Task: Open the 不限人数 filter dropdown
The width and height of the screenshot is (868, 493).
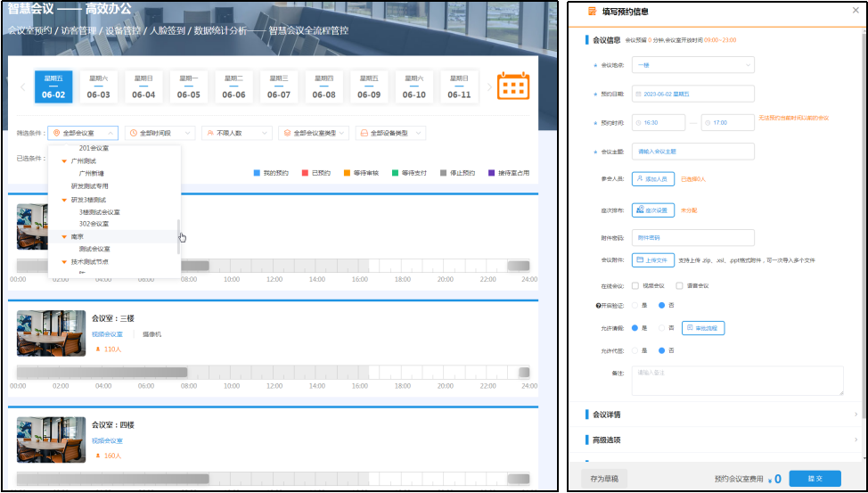Action: [x=237, y=134]
